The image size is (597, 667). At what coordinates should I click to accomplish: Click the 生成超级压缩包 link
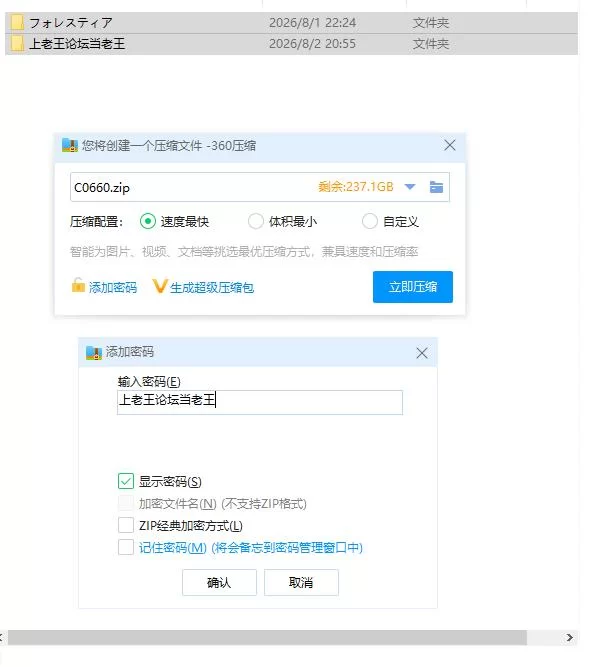[212, 288]
